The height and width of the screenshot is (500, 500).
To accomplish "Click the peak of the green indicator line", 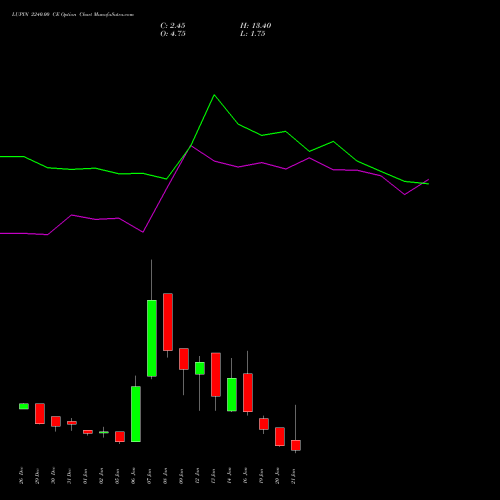I will point(214,95).
